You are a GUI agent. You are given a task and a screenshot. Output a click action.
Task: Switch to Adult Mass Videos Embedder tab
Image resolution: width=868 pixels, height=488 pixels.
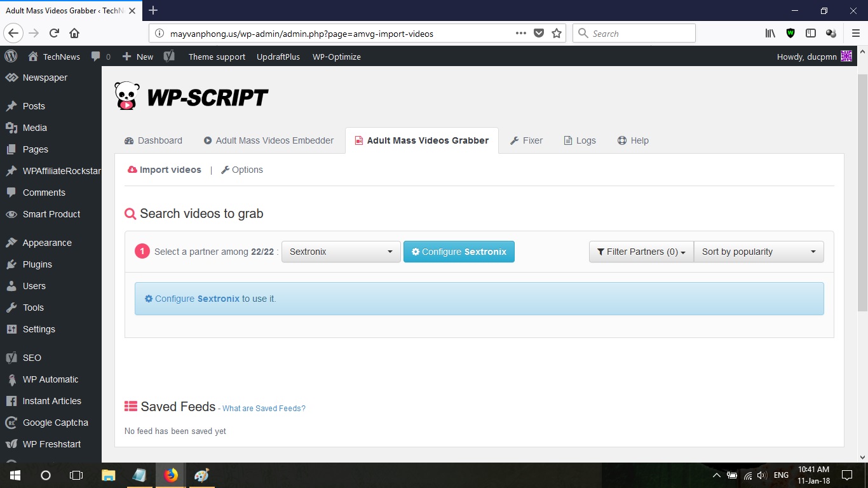tap(268, 140)
